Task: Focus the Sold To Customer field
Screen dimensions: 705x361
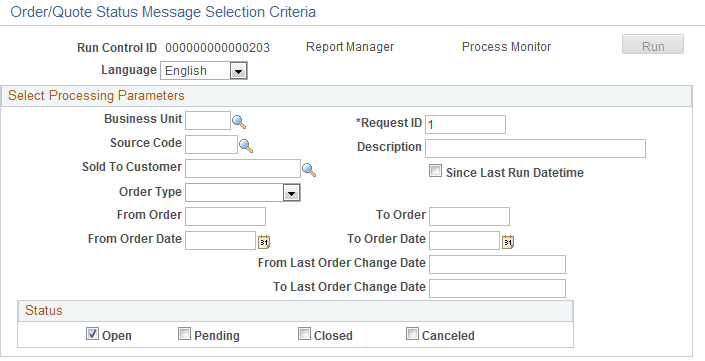Action: point(243,169)
